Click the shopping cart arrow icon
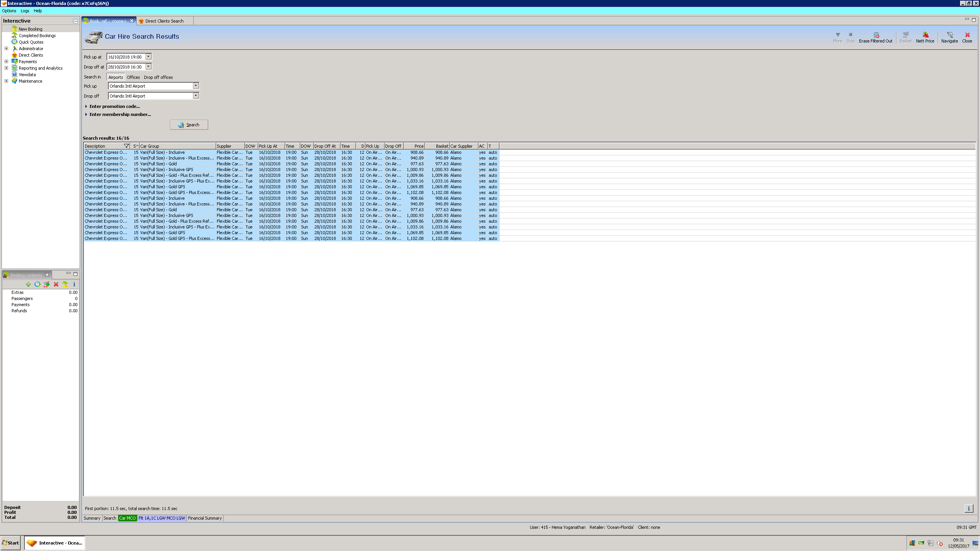 tap(47, 284)
